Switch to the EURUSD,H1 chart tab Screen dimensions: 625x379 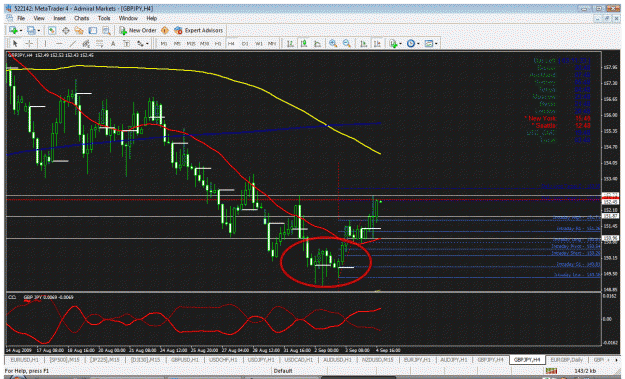coord(25,360)
